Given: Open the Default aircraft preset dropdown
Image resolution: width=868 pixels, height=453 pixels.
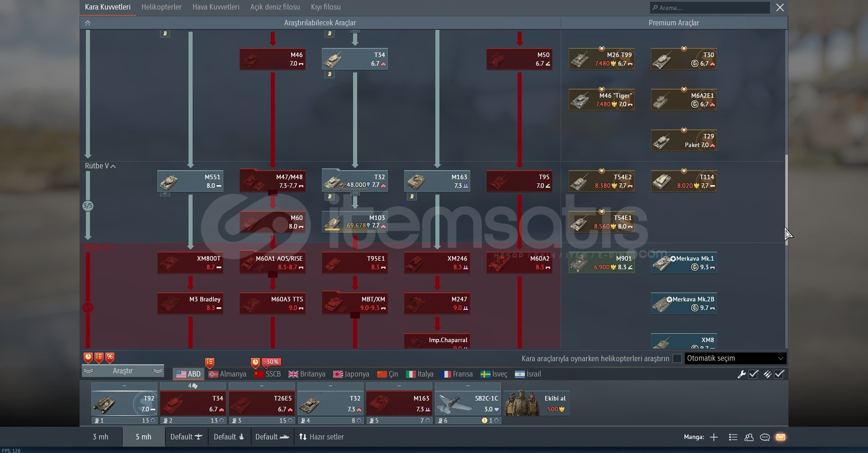Looking at the screenshot, I should click(x=186, y=437).
